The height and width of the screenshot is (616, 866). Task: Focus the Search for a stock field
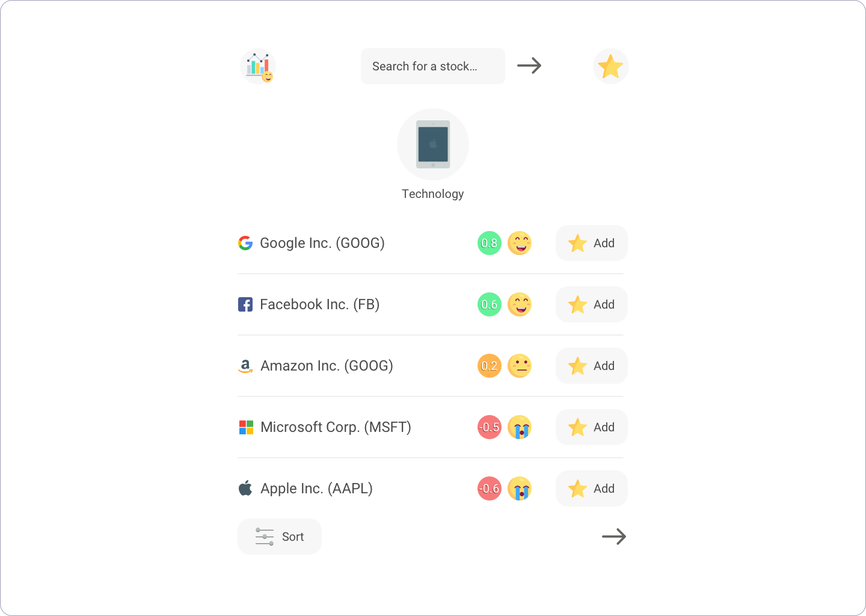point(433,66)
